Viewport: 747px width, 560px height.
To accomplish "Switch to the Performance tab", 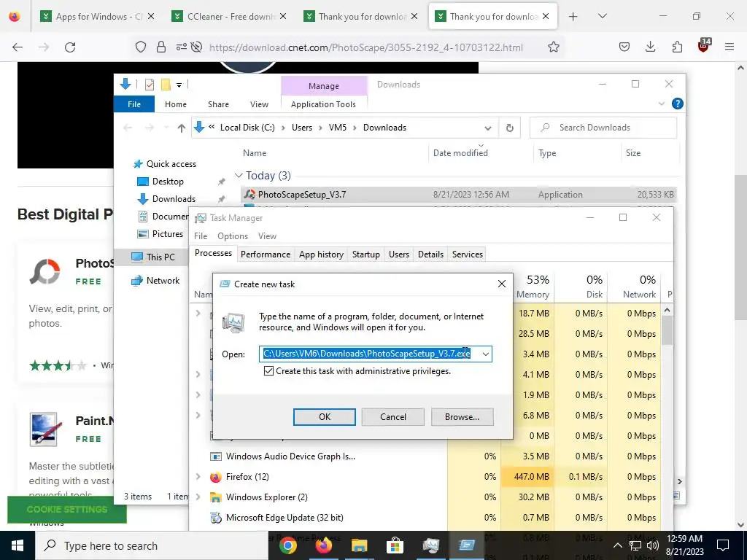I will click(266, 254).
